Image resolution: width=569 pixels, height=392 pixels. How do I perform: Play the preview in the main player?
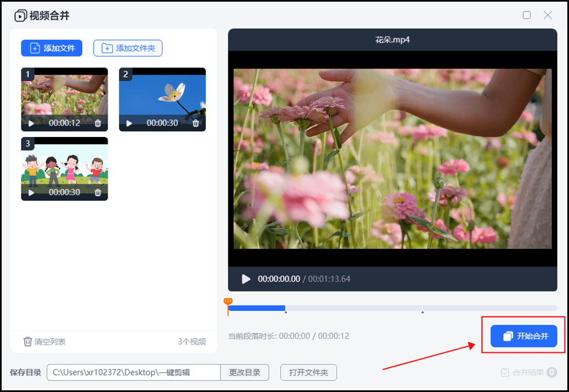click(246, 279)
